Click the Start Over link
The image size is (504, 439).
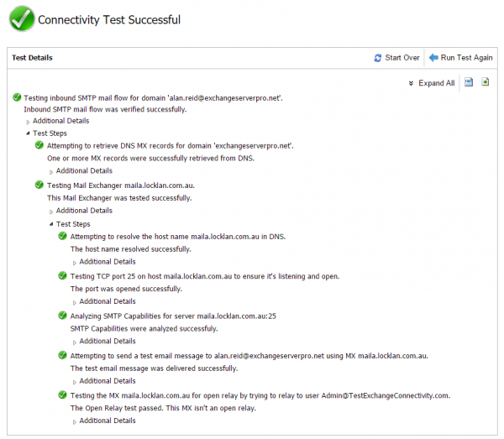point(402,58)
